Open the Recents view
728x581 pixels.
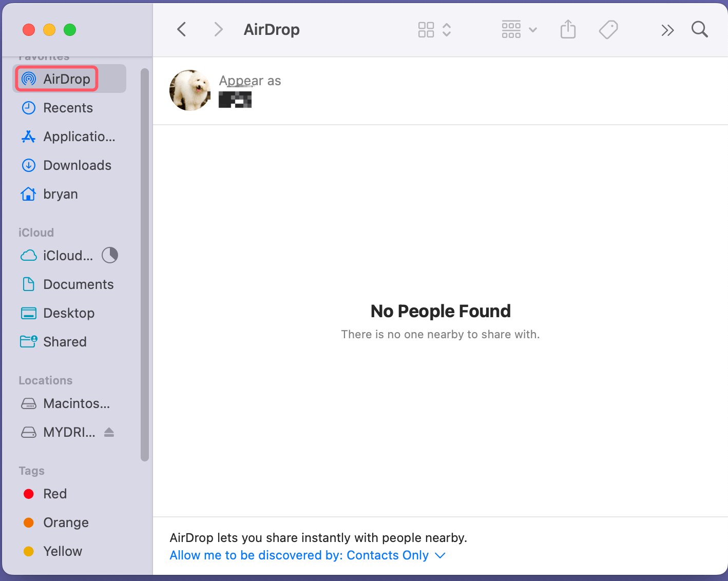pyautogui.click(x=68, y=108)
